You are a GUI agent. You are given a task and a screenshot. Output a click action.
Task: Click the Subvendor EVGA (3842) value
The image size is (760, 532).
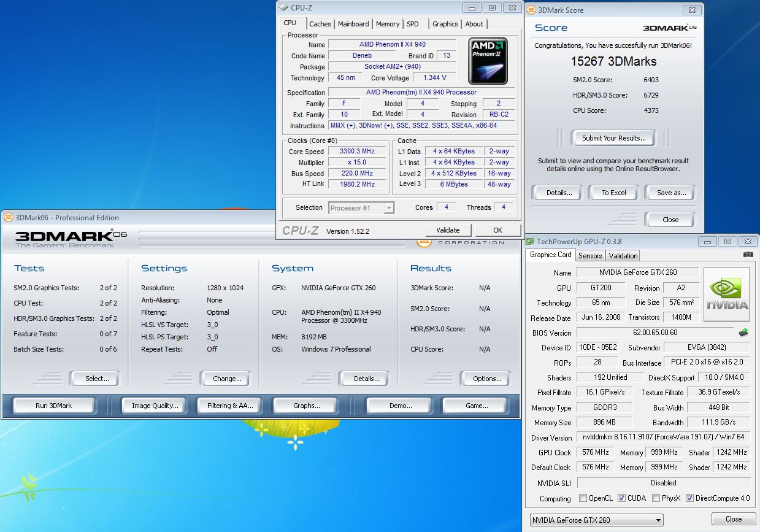(x=707, y=347)
